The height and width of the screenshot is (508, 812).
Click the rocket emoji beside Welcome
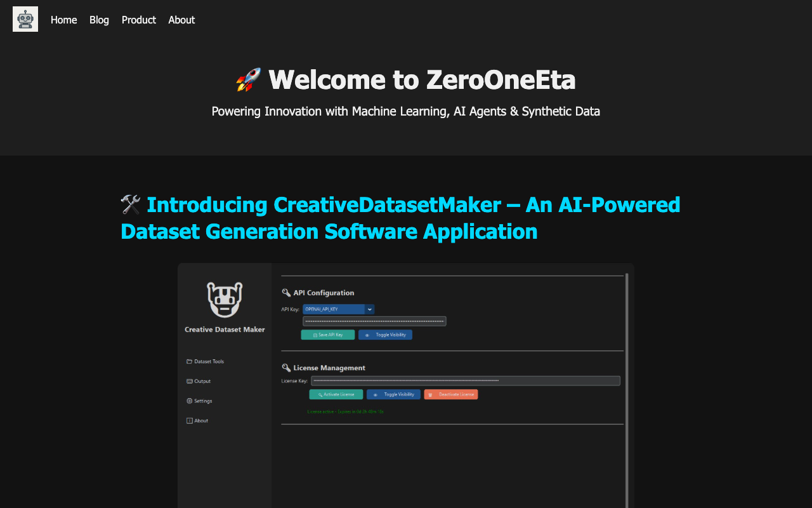(x=249, y=80)
